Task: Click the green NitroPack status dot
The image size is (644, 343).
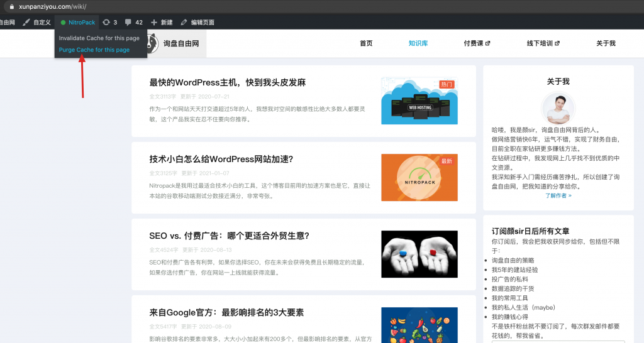Action: pyautogui.click(x=63, y=23)
